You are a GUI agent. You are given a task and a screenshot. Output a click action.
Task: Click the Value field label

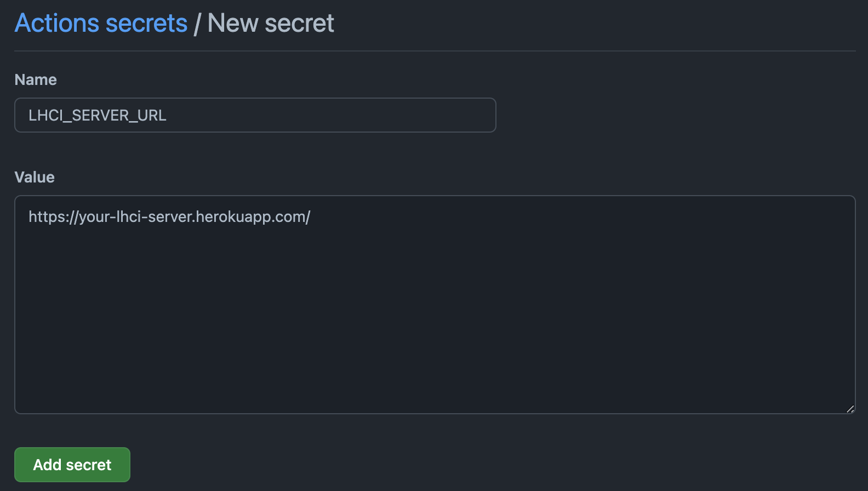(x=35, y=178)
